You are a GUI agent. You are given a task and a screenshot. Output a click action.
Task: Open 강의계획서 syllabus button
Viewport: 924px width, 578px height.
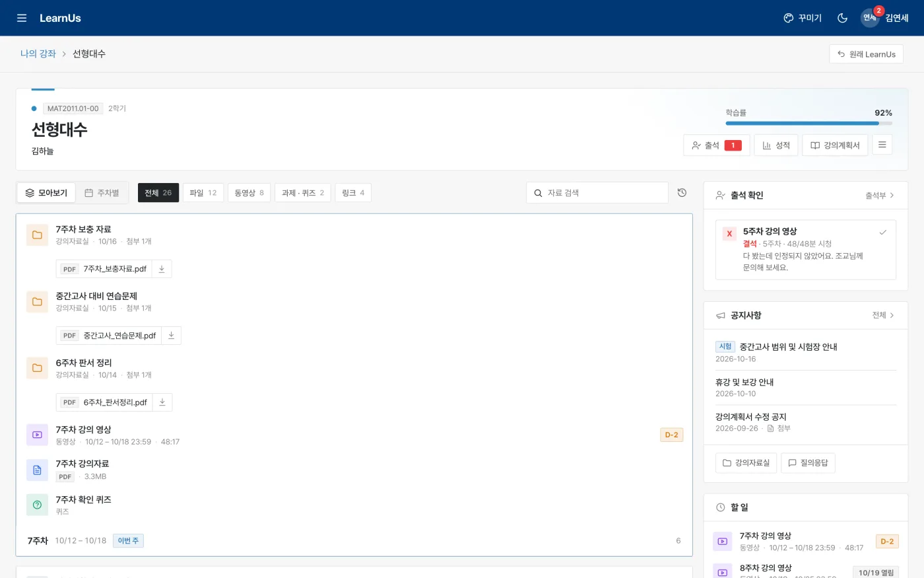tap(835, 145)
